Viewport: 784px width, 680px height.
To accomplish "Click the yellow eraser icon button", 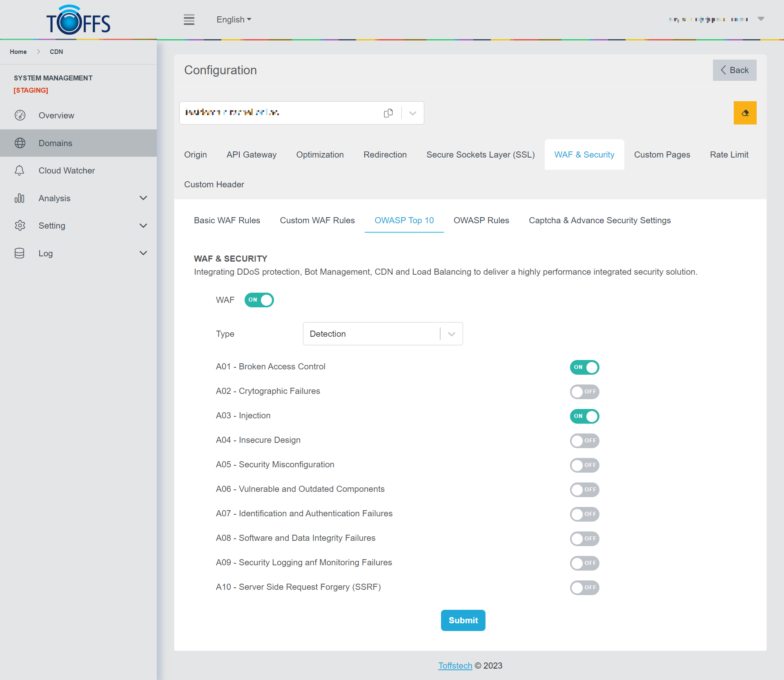I will (745, 113).
